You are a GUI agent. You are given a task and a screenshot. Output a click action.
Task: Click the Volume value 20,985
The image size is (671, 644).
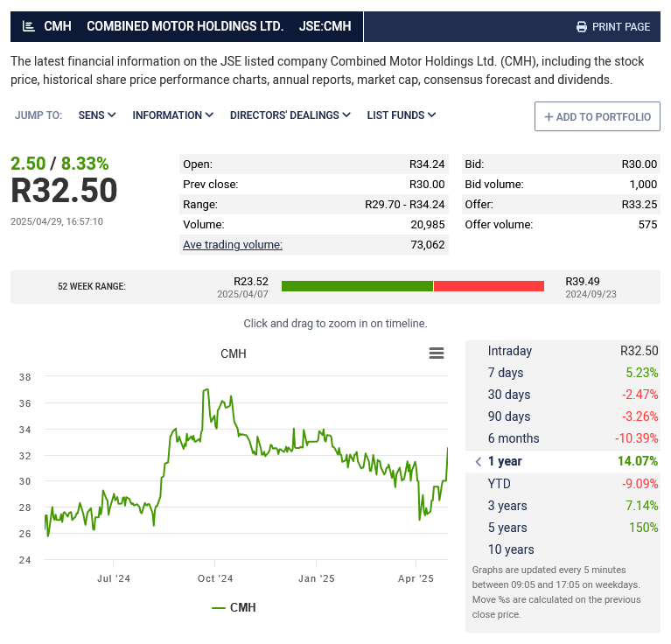(x=428, y=225)
